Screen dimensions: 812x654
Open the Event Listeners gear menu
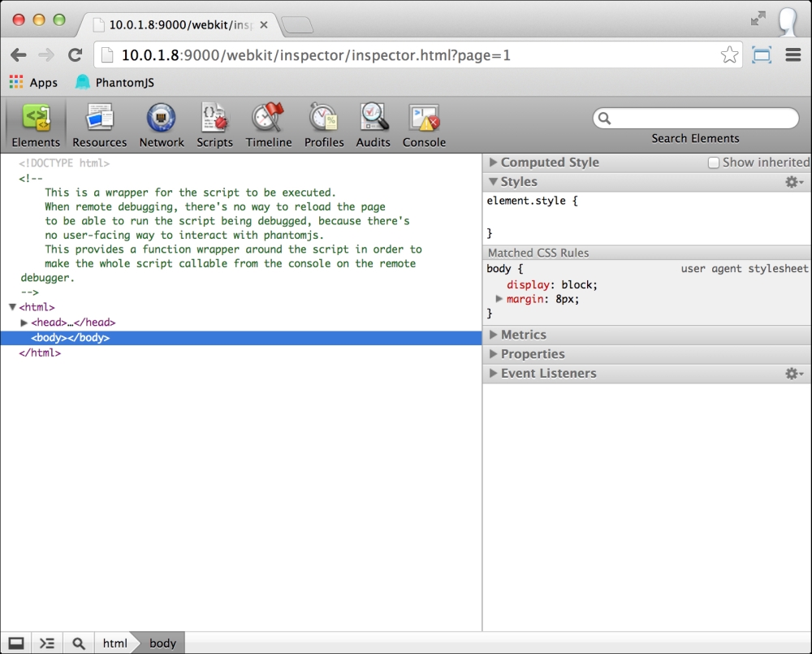(x=794, y=374)
